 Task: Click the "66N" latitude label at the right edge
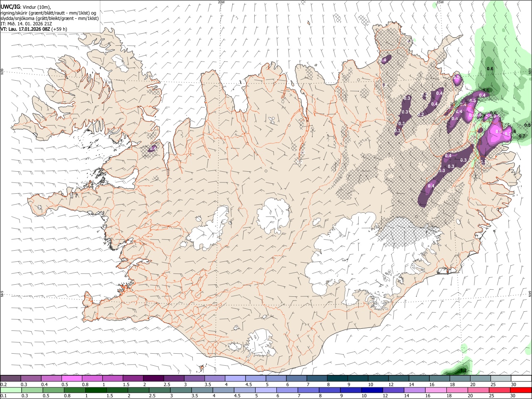530,71
